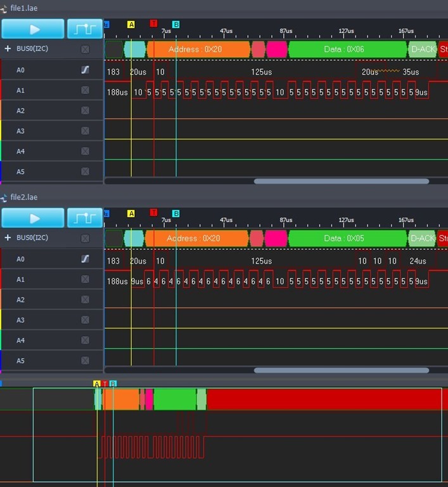
Task: Click Data 0X05 bus segment in file2.lae
Action: [x=347, y=238]
